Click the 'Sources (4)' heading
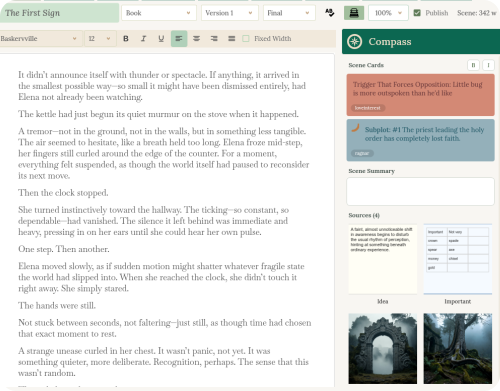This screenshot has height=391, width=500. click(364, 215)
